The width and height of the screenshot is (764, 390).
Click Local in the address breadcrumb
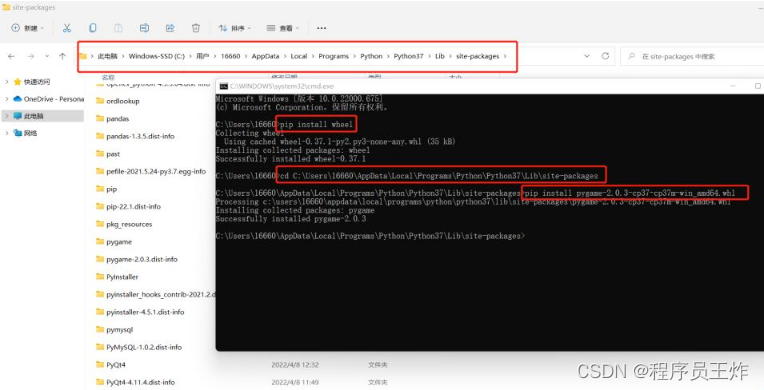299,57
